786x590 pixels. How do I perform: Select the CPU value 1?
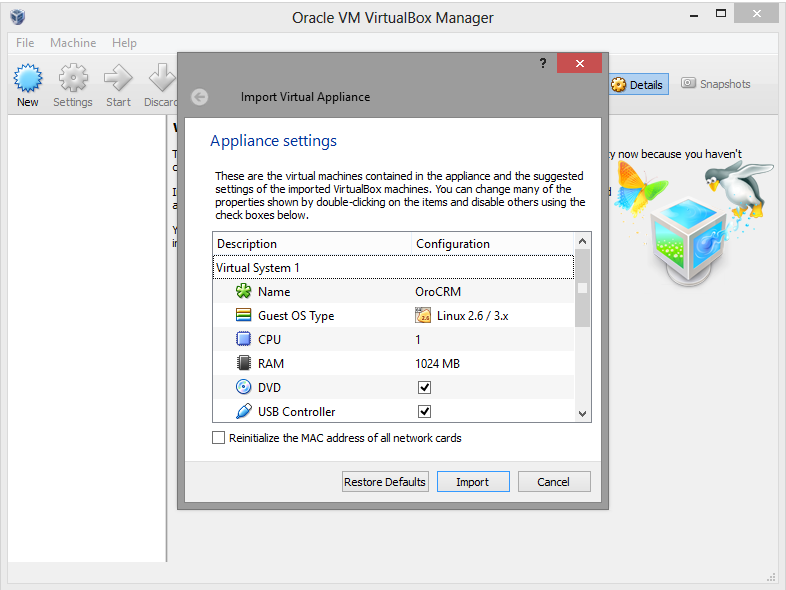pyautogui.click(x=418, y=340)
